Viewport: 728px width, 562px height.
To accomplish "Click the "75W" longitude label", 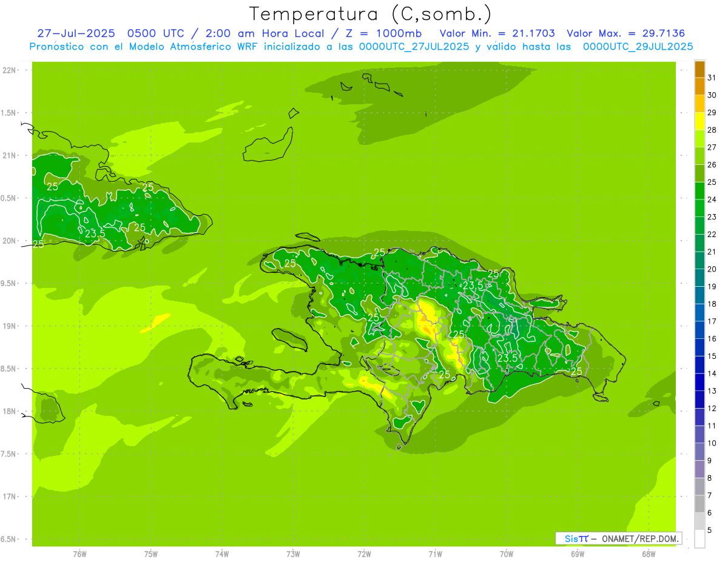I will pyautogui.click(x=150, y=554).
